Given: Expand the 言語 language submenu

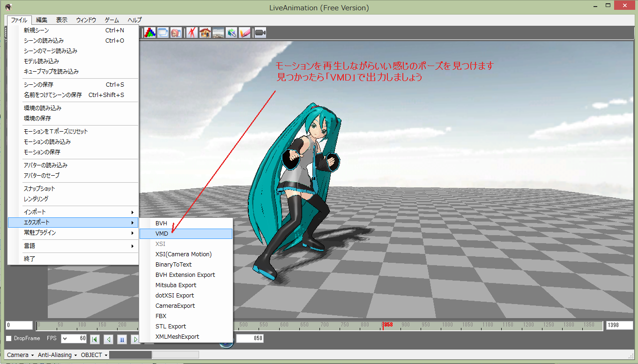Looking at the screenshot, I should click(74, 246).
